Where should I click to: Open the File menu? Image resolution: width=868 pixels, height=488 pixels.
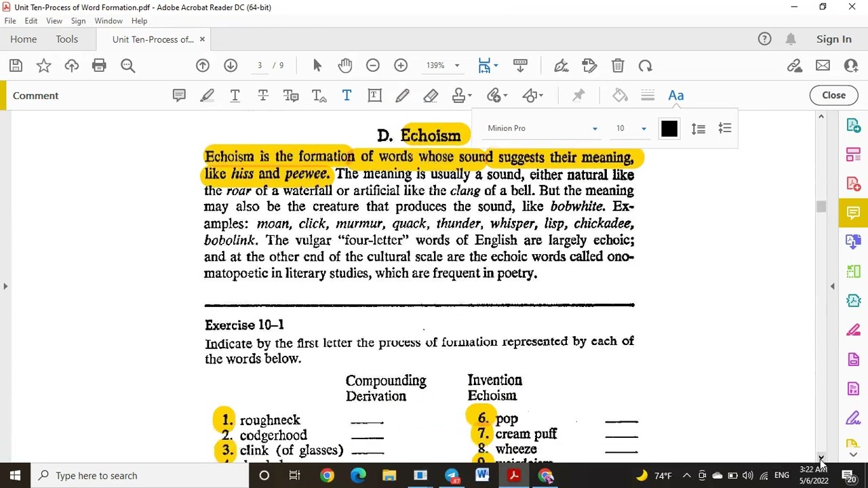click(10, 21)
